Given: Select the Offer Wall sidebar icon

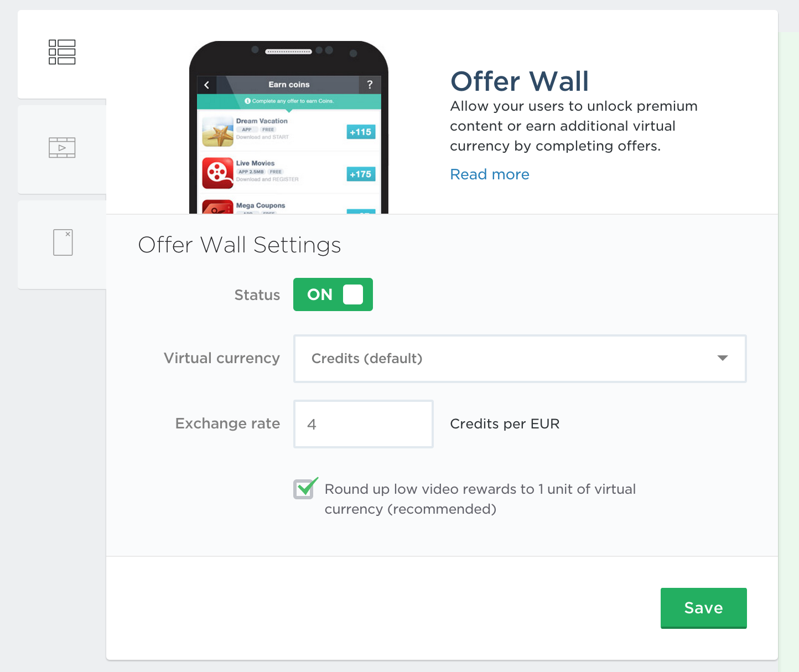Looking at the screenshot, I should point(62,53).
